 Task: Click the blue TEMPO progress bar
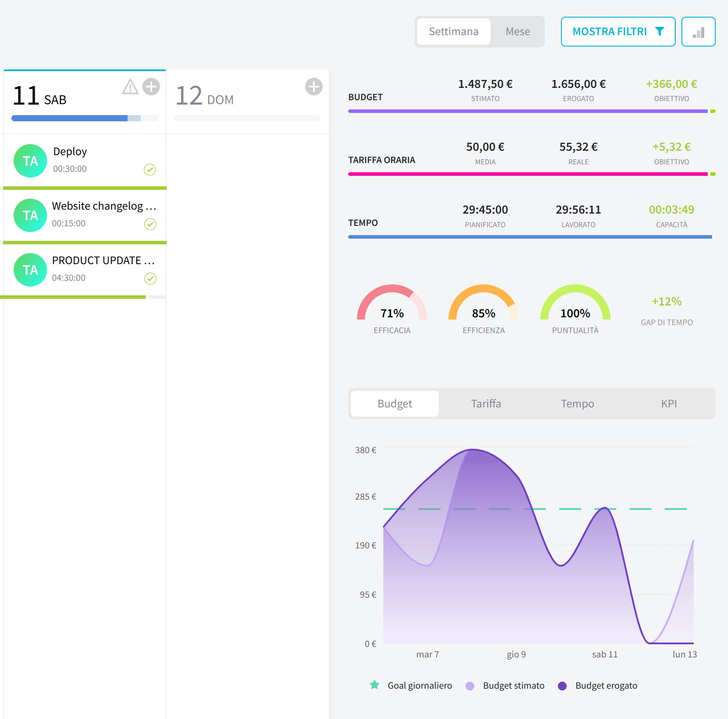(530, 237)
